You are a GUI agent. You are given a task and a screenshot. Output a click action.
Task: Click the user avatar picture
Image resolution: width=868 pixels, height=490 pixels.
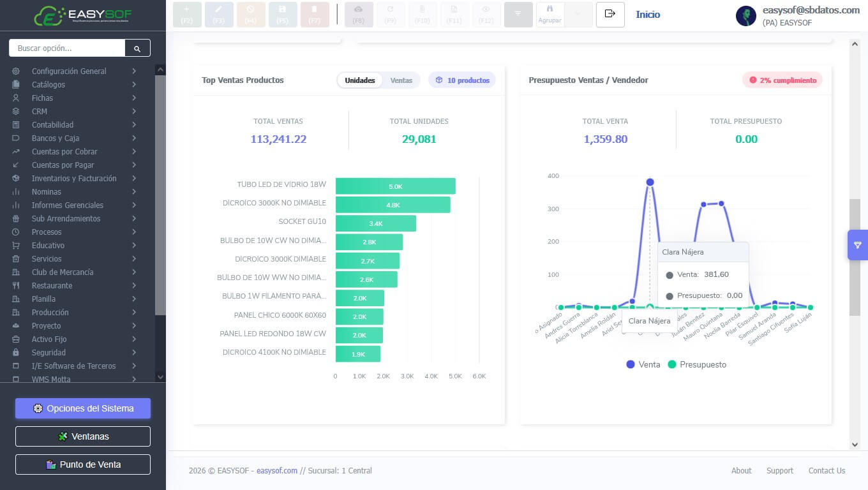pyautogui.click(x=745, y=16)
